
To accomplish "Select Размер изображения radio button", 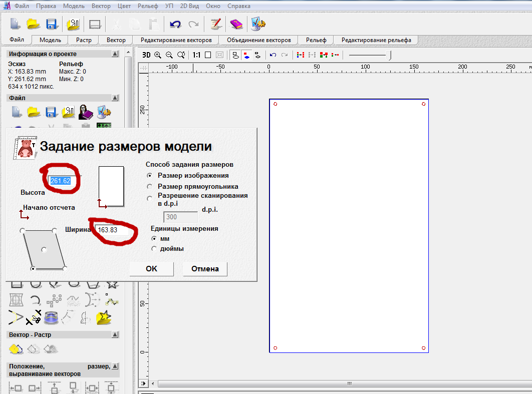I will [x=149, y=176].
